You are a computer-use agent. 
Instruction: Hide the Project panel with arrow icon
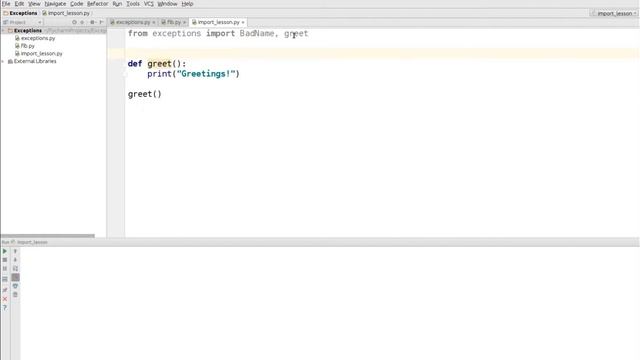(101, 22)
